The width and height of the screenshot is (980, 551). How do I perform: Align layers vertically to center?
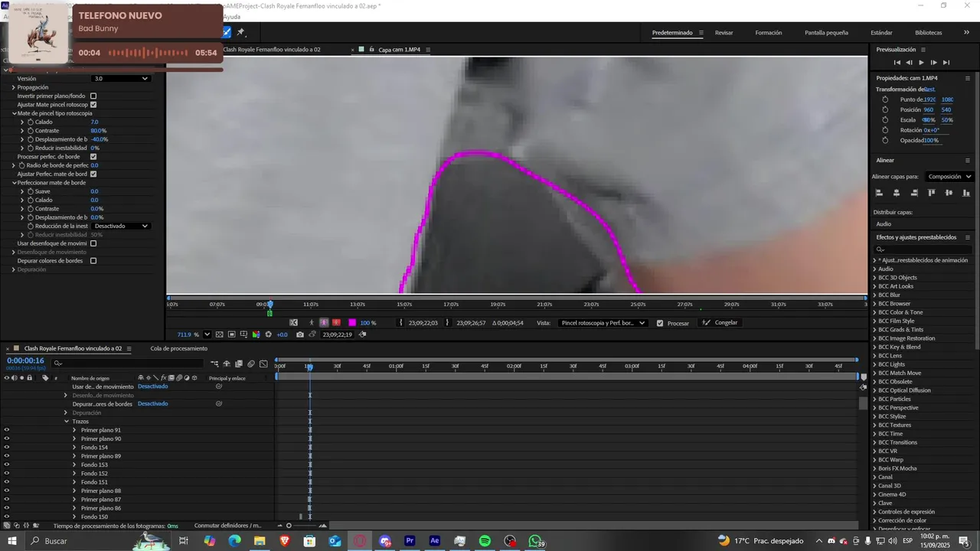pos(949,193)
